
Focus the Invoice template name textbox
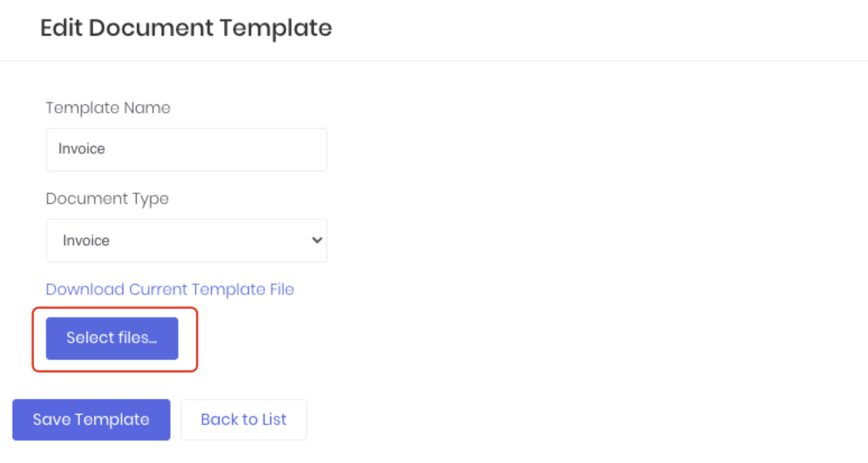coord(186,149)
